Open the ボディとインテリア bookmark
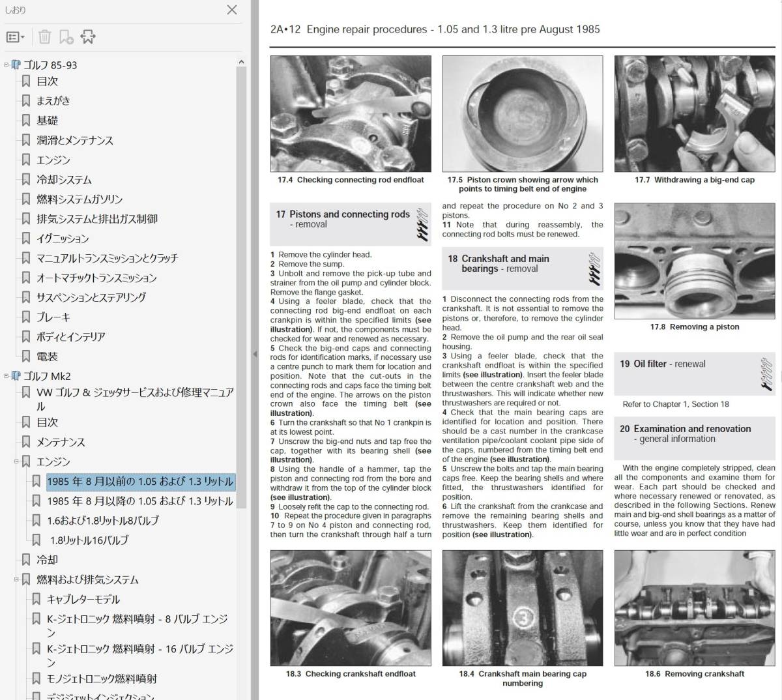The height and width of the screenshot is (700, 782). coord(71,336)
